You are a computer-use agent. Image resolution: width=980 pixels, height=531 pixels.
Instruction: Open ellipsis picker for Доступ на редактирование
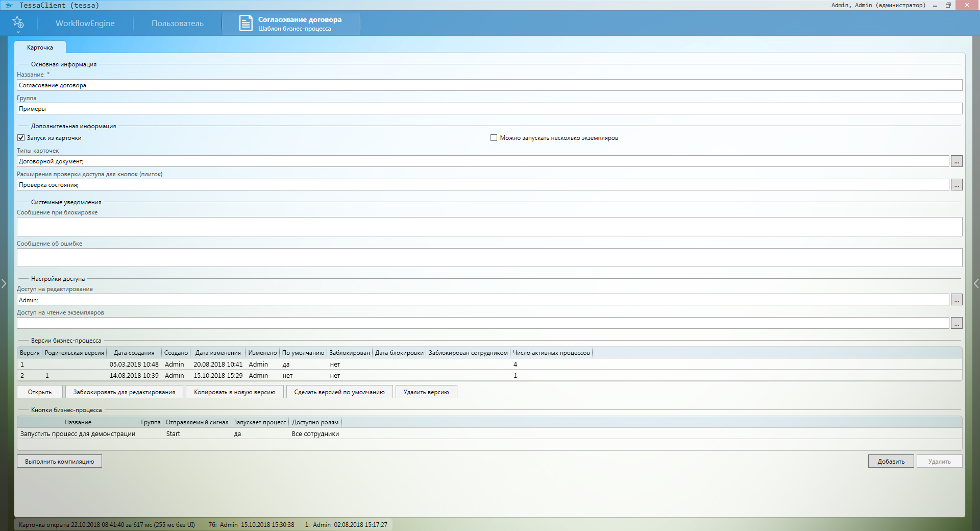957,300
